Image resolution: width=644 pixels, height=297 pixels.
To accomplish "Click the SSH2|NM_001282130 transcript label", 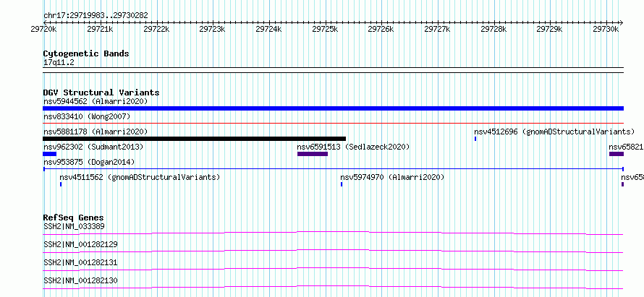I will point(80,280).
